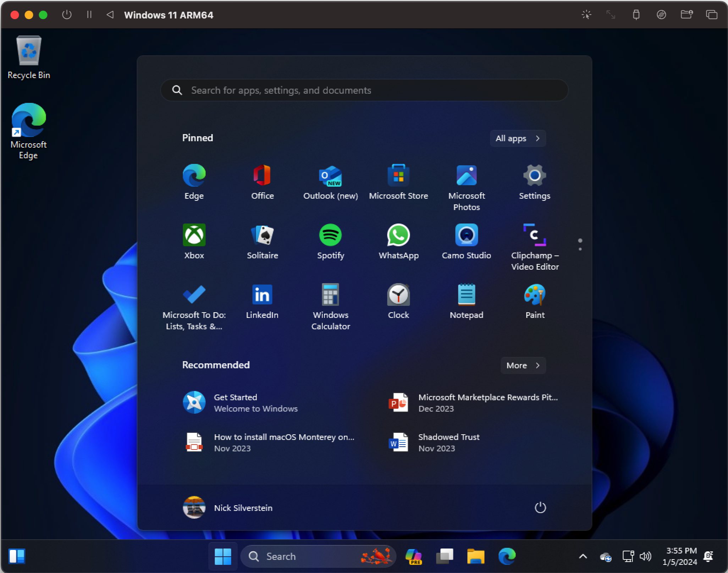Open the notifications bell icon
Screen dimensions: 728x573
[x=708, y=556]
